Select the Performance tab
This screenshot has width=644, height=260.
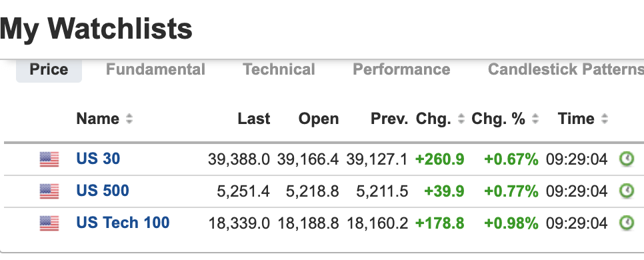401,69
